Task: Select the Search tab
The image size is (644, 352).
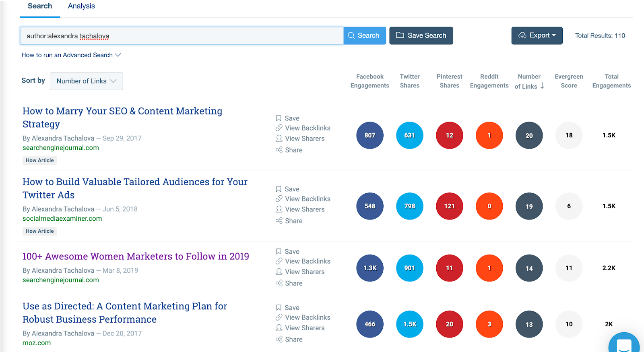Action: pos(40,6)
